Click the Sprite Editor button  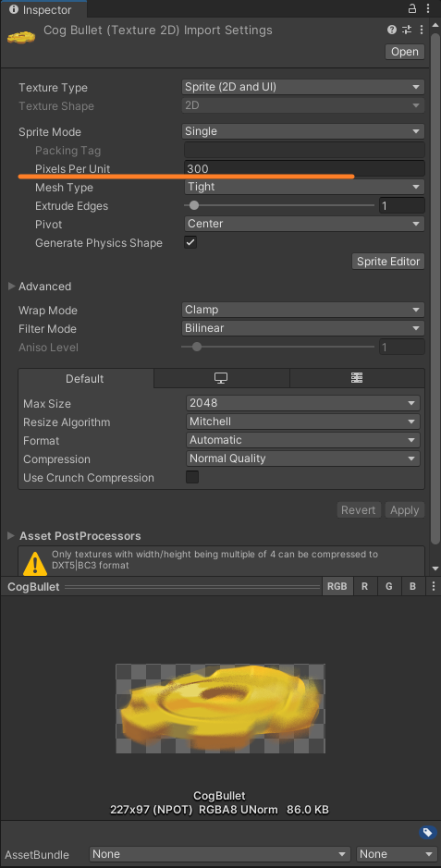[x=388, y=262]
